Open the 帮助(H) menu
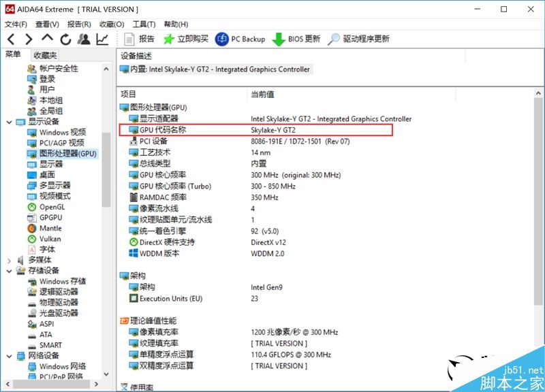The width and height of the screenshot is (545, 392). pyautogui.click(x=176, y=24)
